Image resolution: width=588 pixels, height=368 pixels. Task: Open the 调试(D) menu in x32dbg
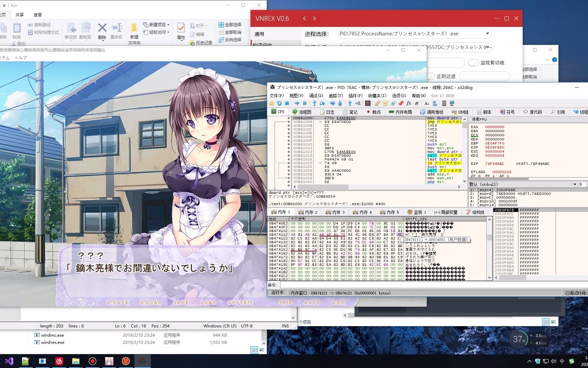pyautogui.click(x=316, y=96)
